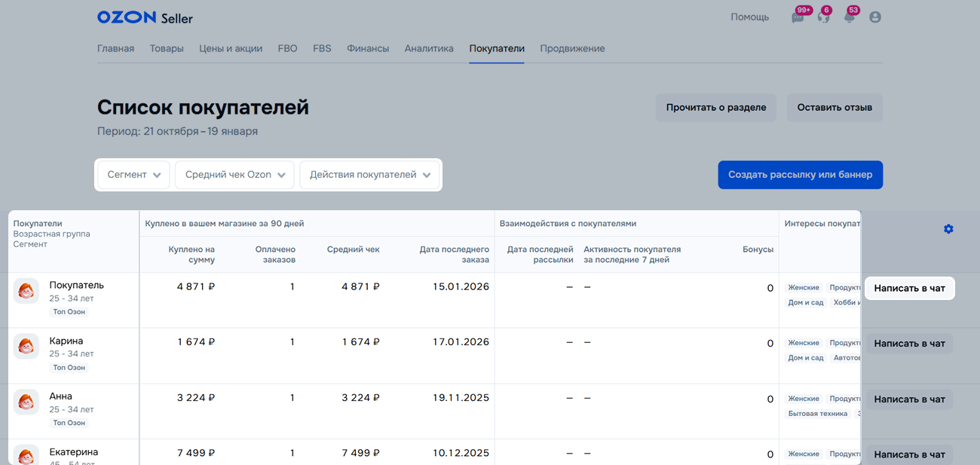Screen dimensions: 980x465
Task: Click Создать рассылку или баннер button
Action: coord(800,175)
